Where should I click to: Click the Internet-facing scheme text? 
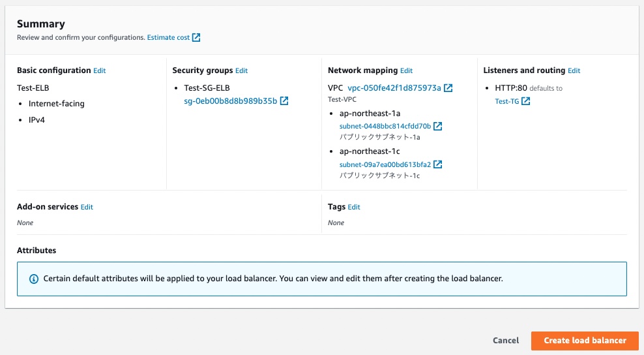[56, 104]
